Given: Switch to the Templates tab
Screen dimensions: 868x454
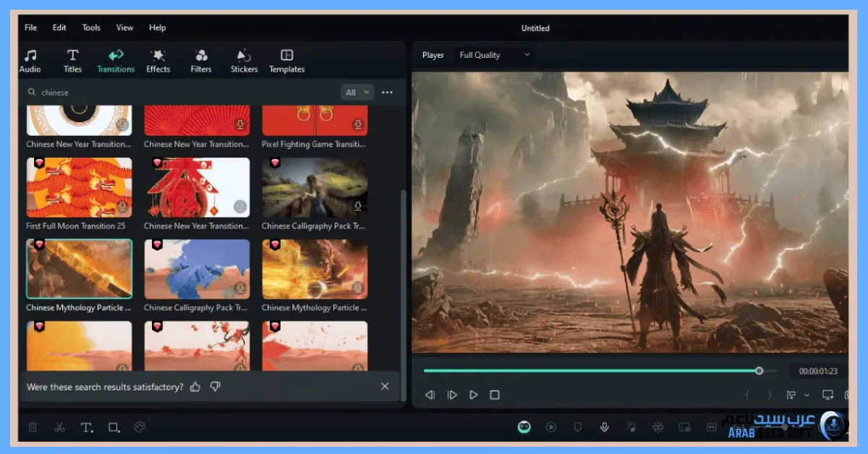Looking at the screenshot, I should [287, 60].
